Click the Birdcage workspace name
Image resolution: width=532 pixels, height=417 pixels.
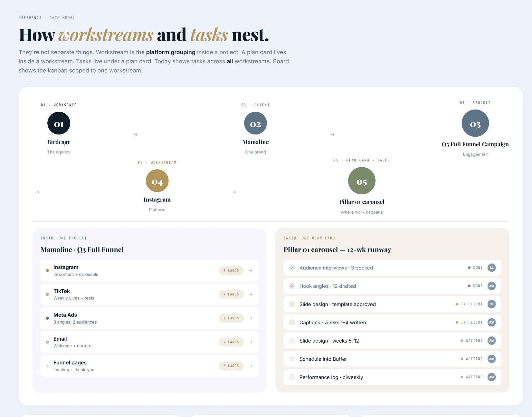(59, 142)
